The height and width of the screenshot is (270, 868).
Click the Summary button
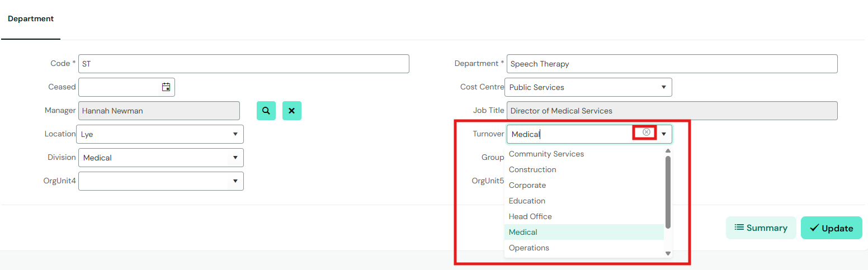click(761, 228)
